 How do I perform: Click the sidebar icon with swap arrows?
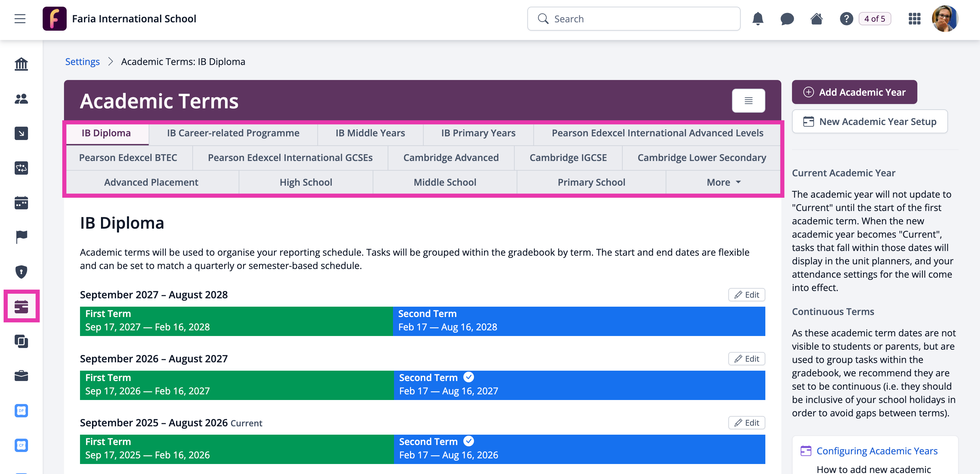click(21, 168)
